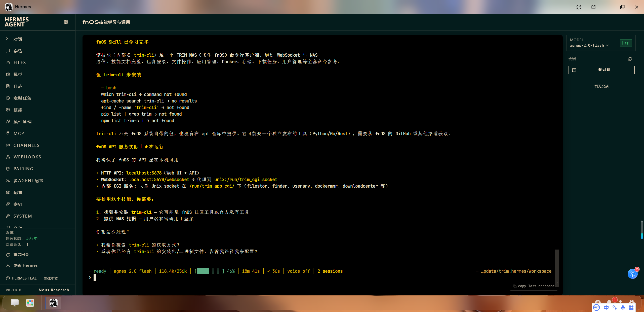Click the 技能 skills cube icon
The height and width of the screenshot is (312, 644).
(8, 110)
